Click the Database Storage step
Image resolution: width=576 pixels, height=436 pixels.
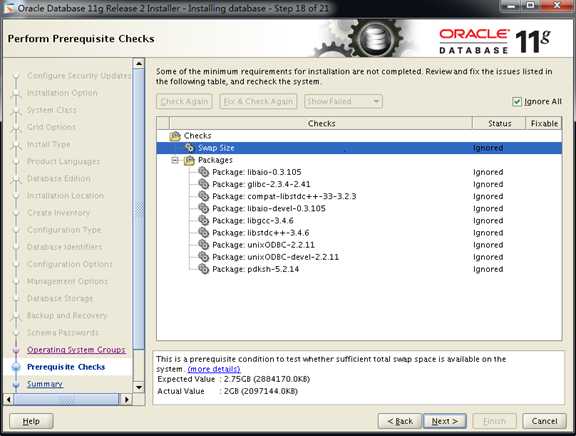pos(60,298)
